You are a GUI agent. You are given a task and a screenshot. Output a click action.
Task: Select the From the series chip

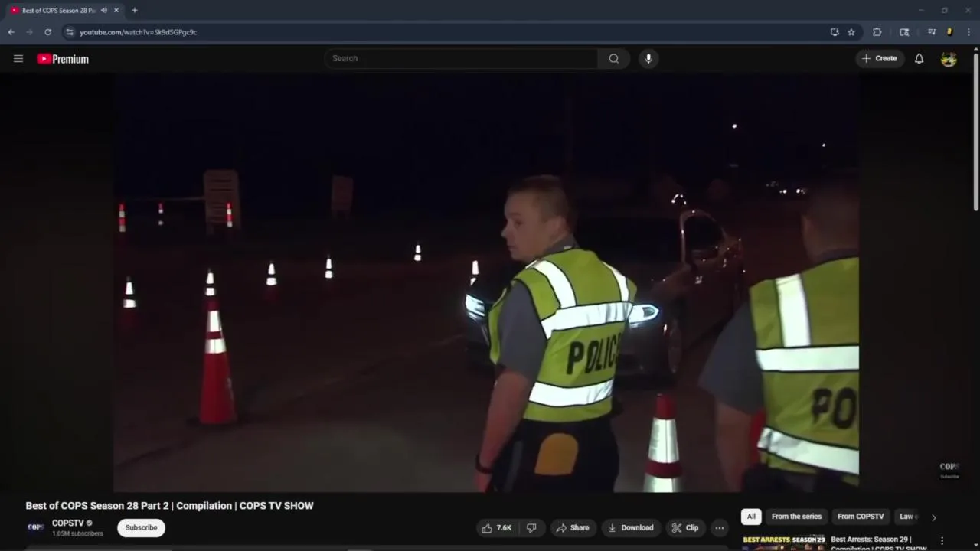[x=796, y=517]
